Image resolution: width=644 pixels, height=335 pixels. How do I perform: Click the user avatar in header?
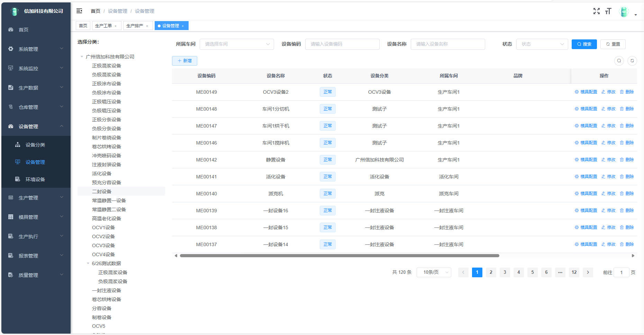pos(624,12)
